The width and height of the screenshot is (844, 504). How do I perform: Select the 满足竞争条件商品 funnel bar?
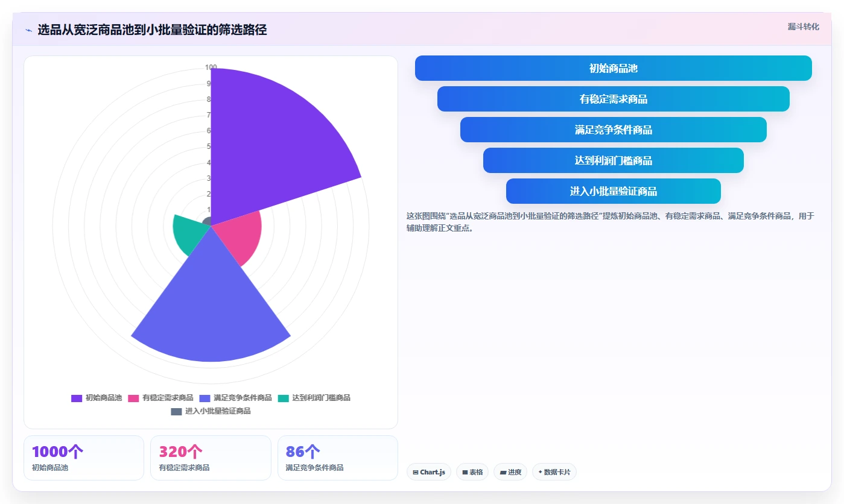tap(613, 130)
